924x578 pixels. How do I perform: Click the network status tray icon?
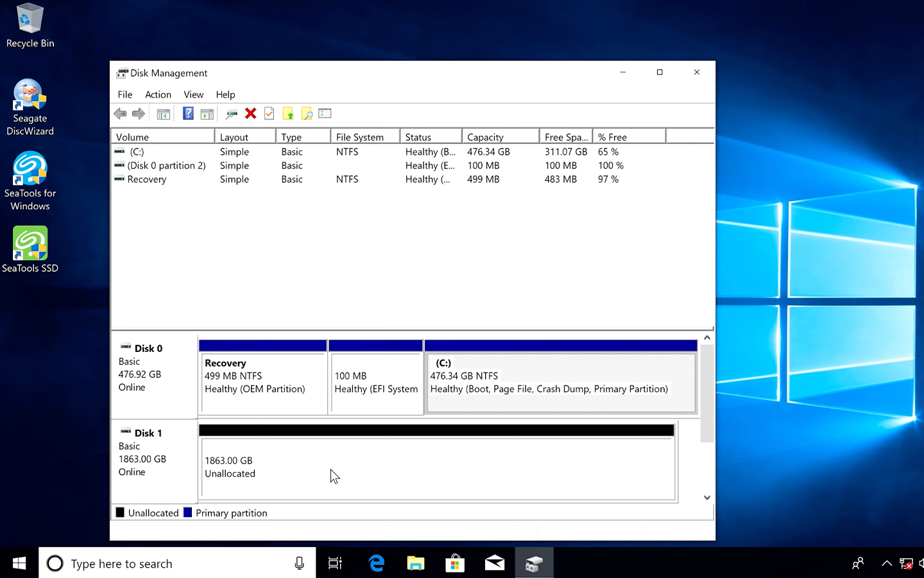(x=906, y=563)
